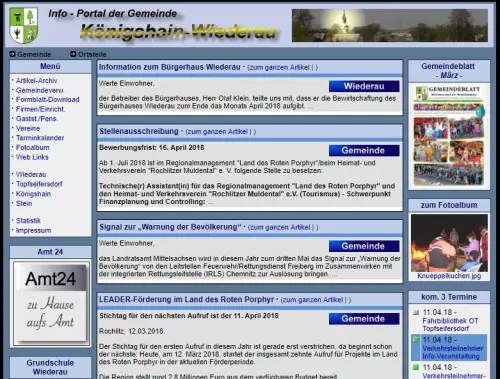Screen dimensions: 500x379
Task: Open the Gemeindeblatt März cover thumbnail
Action: click(x=449, y=136)
